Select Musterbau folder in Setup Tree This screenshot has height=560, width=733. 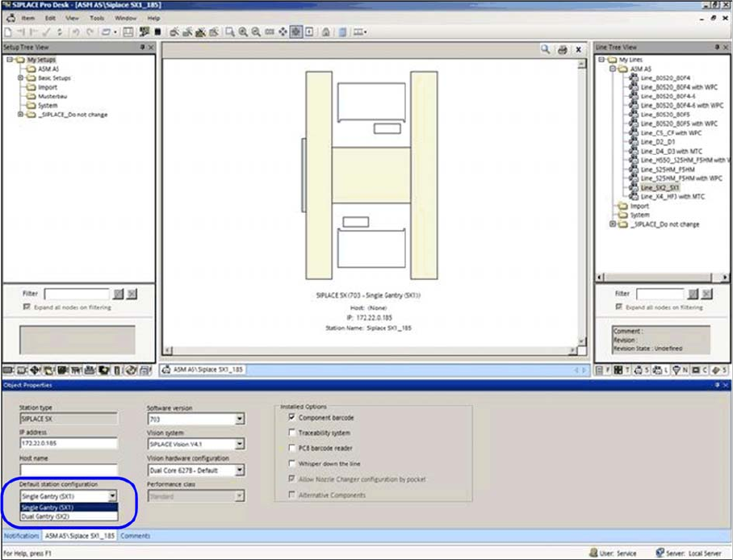[x=52, y=96]
